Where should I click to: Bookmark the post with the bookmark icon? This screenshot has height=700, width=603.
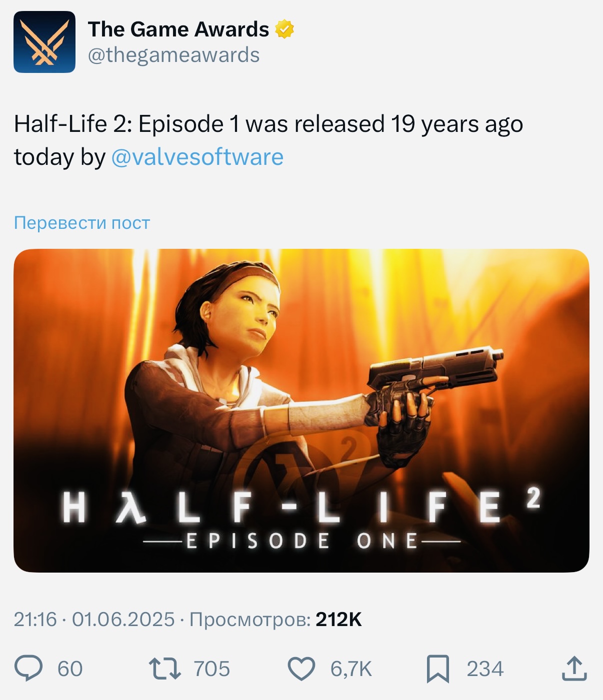pos(437,669)
